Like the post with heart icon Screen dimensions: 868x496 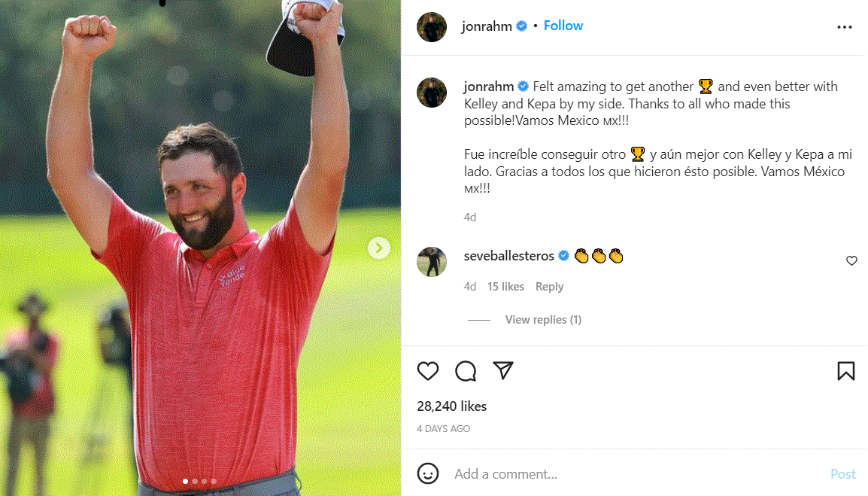(x=427, y=371)
